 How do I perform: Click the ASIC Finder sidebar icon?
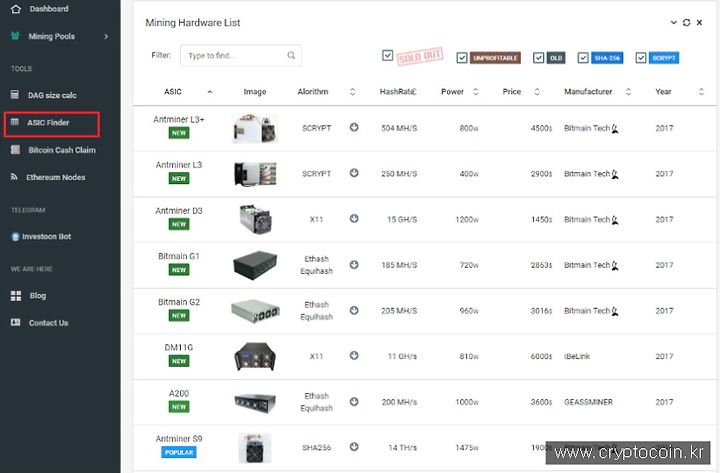tap(15, 122)
